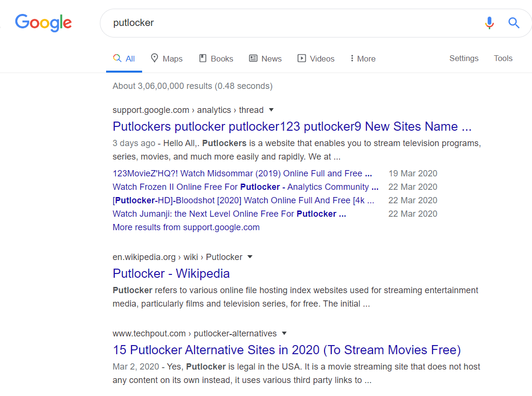Image resolution: width=532 pixels, height=396 pixels.
Task: Click the blue magnifying glass search button
Action: tap(514, 23)
